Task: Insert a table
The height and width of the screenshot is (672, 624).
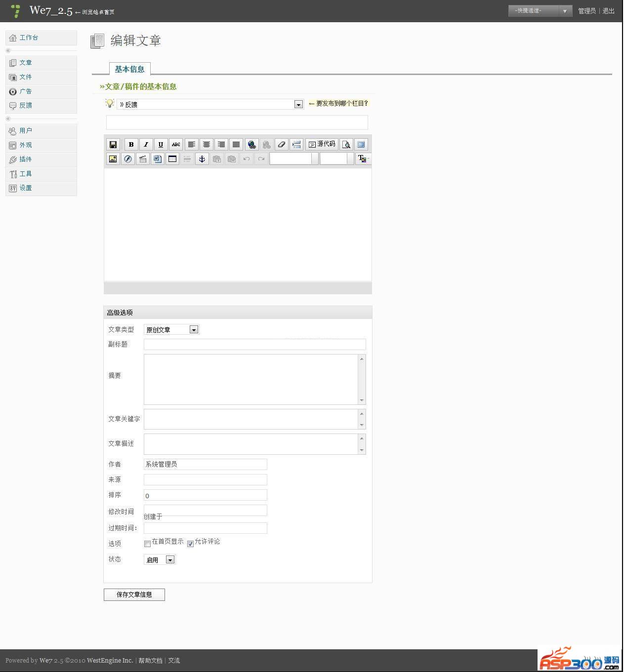Action: coord(172,158)
